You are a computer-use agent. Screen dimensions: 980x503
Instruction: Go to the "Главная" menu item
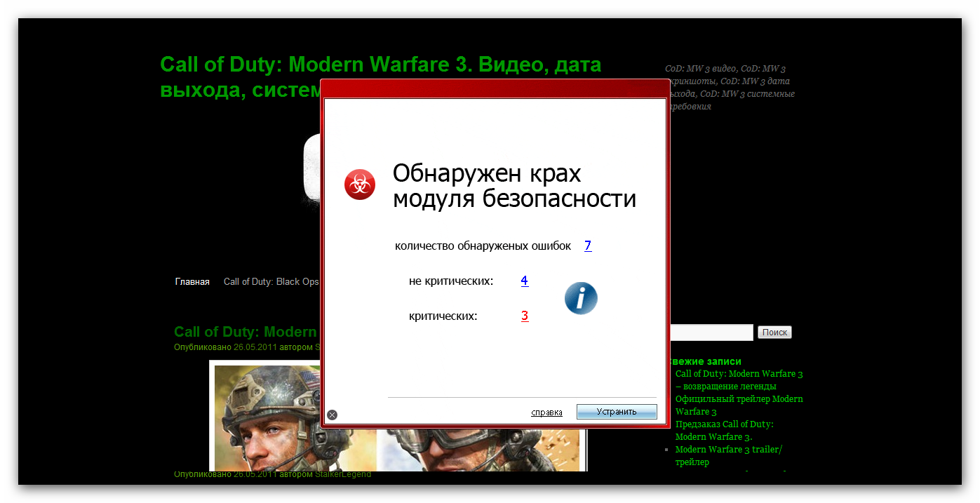[x=192, y=282]
